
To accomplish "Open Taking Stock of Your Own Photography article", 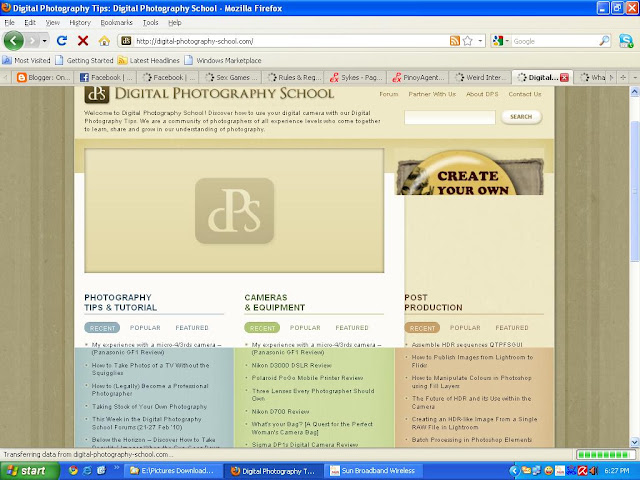I will click(x=149, y=407).
